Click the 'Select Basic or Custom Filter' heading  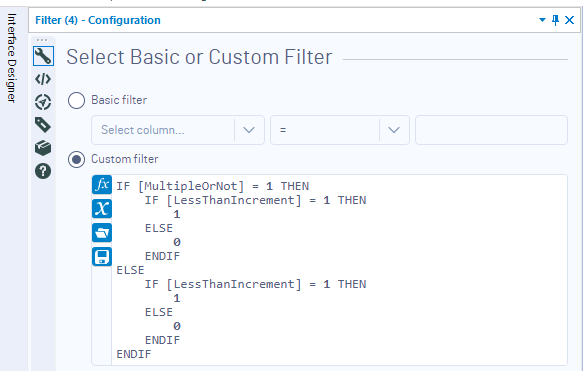pyautogui.click(x=199, y=57)
